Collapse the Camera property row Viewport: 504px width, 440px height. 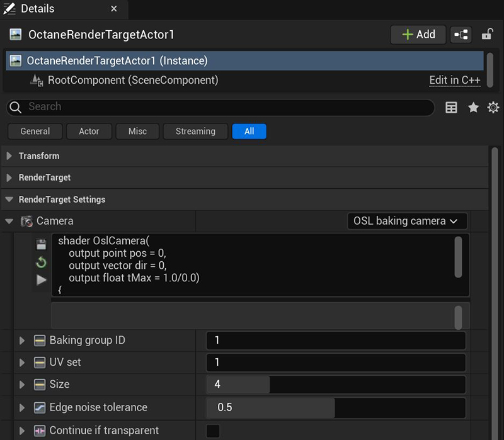click(9, 222)
